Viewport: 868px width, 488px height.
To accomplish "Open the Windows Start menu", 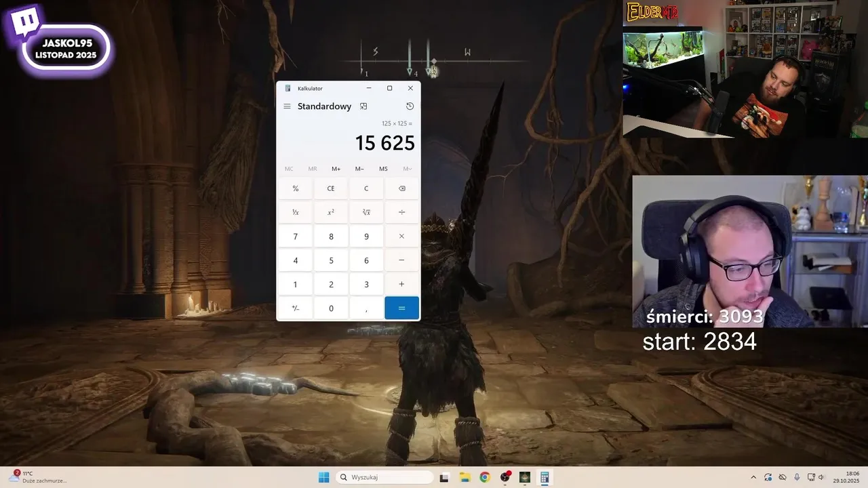I will pyautogui.click(x=324, y=477).
